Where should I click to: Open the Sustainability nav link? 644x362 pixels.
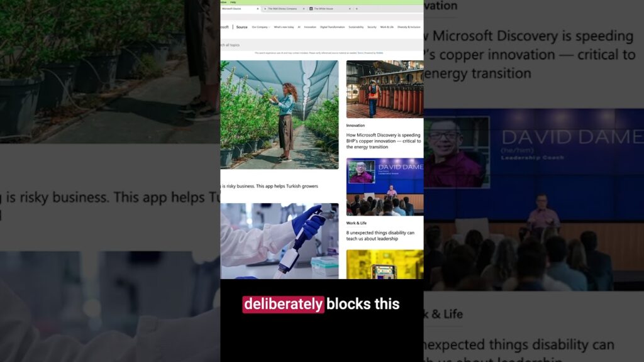pyautogui.click(x=356, y=27)
